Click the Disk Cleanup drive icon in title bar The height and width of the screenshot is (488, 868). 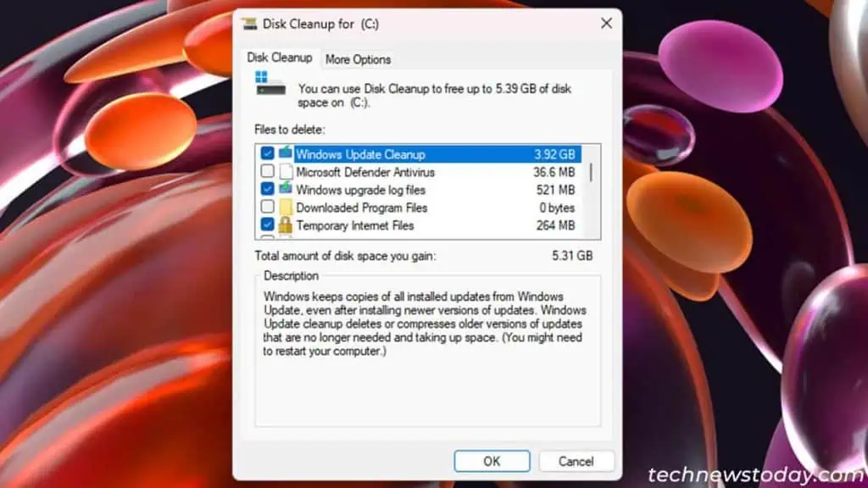click(250, 24)
